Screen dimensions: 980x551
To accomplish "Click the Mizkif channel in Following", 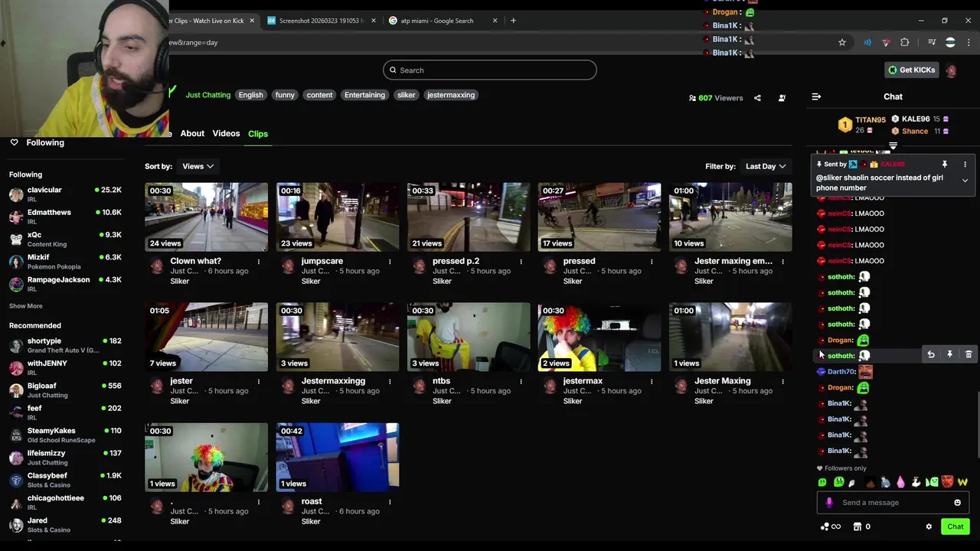I will click(x=65, y=261).
